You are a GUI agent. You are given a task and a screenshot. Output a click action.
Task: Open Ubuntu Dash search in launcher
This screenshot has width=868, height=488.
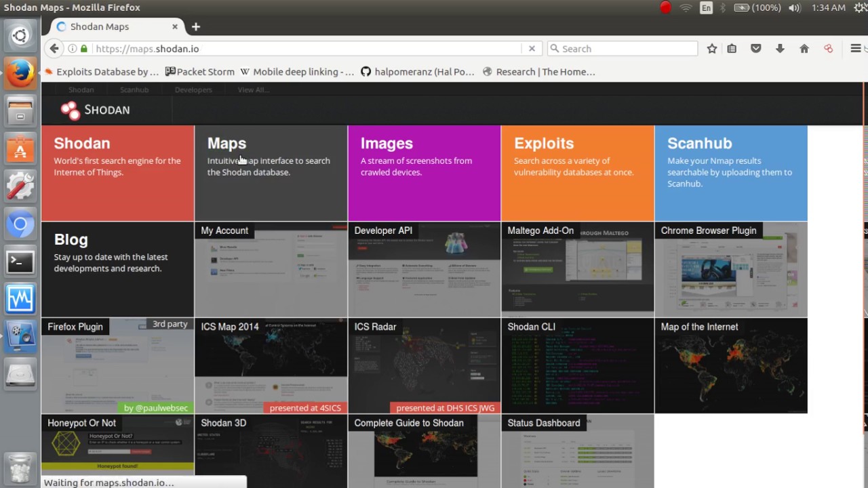coord(20,35)
